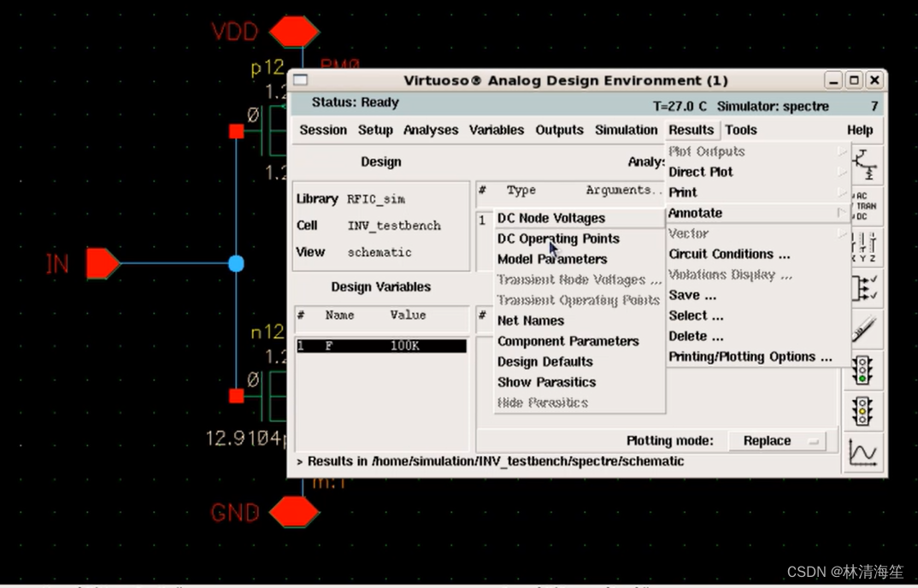Click the Value column header in variables table
The image size is (918, 588).
tap(408, 315)
